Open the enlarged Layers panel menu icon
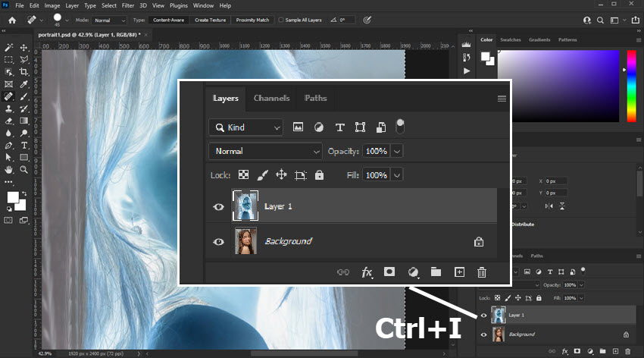The height and width of the screenshot is (358, 644). click(x=502, y=99)
